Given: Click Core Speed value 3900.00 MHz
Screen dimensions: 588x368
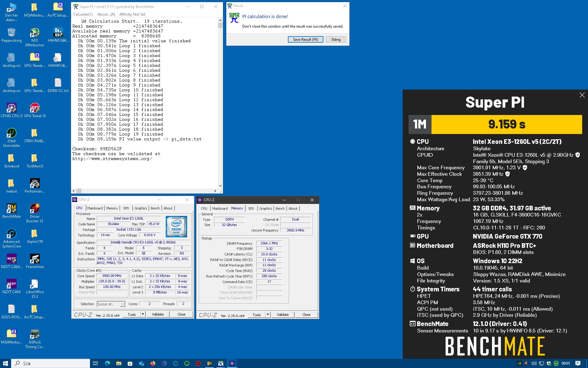Looking at the screenshot, I should [112, 276].
